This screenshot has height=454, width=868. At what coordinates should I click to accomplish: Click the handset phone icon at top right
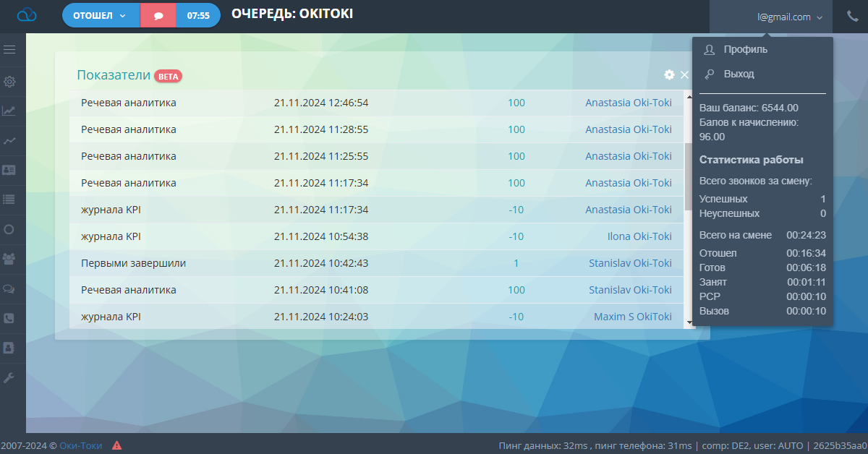click(x=853, y=16)
